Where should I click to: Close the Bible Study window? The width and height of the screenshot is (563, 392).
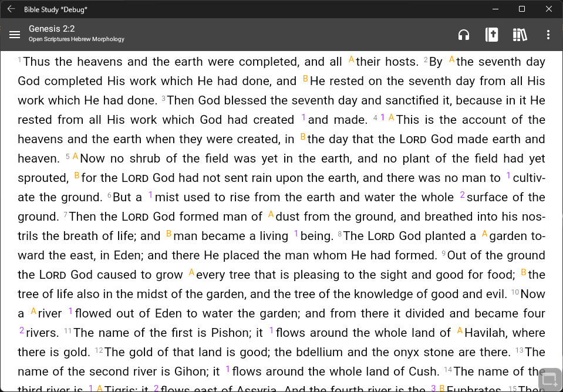point(549,9)
